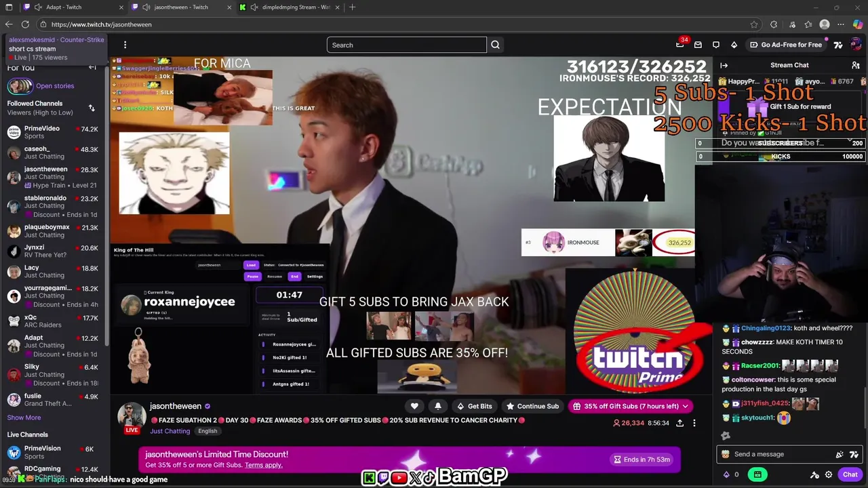Click Ends in 7h 53m timer
868x488 pixels.
point(641,460)
